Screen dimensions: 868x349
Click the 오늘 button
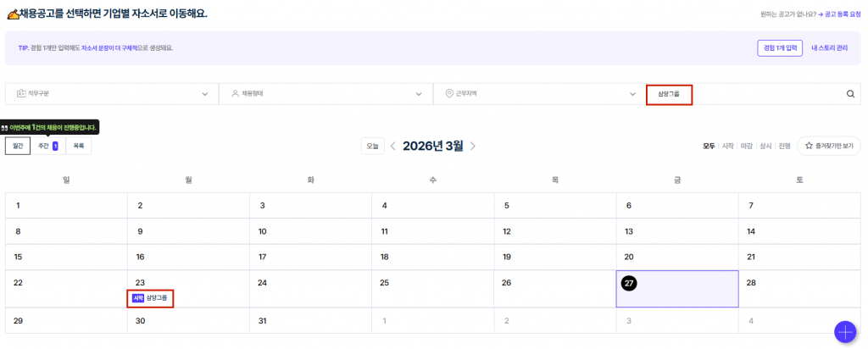(372, 146)
